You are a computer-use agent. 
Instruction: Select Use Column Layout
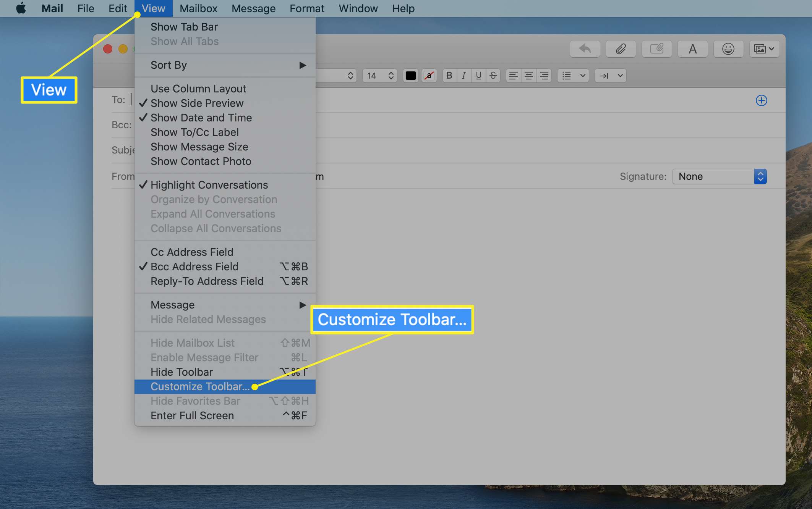coord(225,89)
